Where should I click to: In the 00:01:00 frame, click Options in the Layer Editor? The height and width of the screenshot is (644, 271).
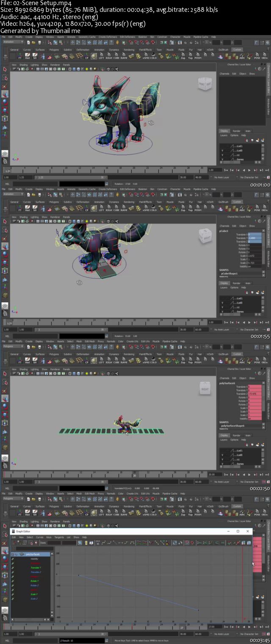point(234,135)
